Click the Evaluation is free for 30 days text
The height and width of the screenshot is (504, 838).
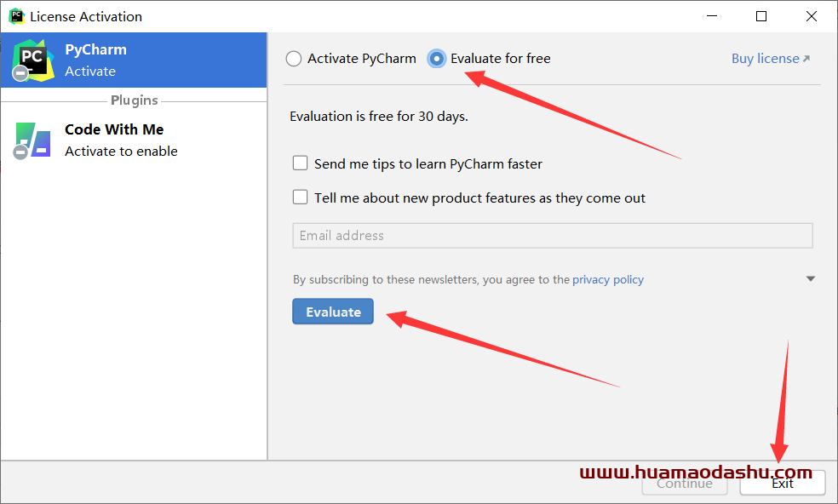tap(379, 117)
